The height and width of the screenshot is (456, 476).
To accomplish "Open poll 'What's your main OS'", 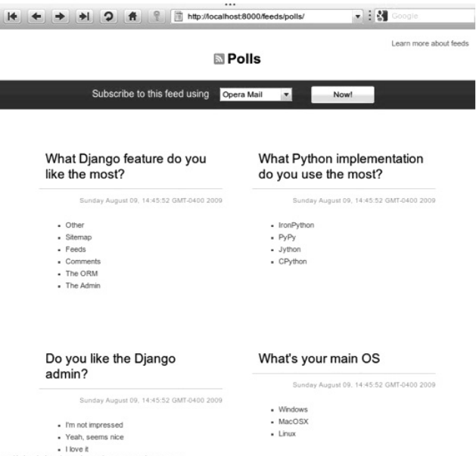I will 319,358.
